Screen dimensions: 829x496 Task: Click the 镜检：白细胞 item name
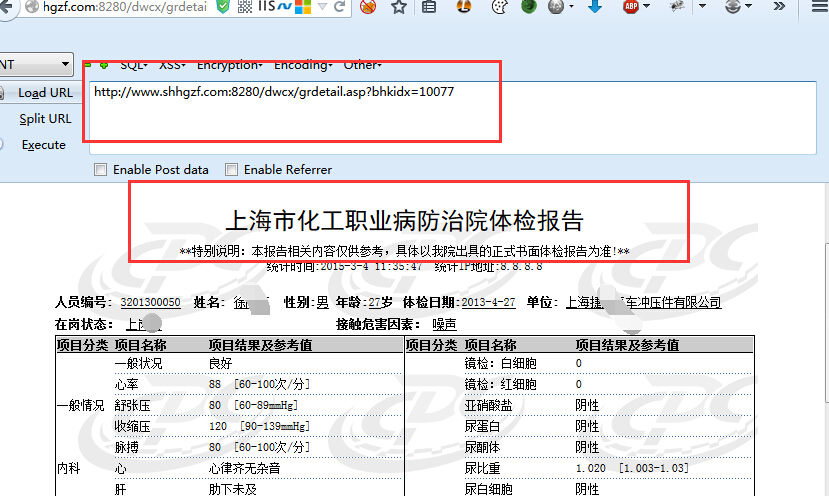(x=500, y=363)
